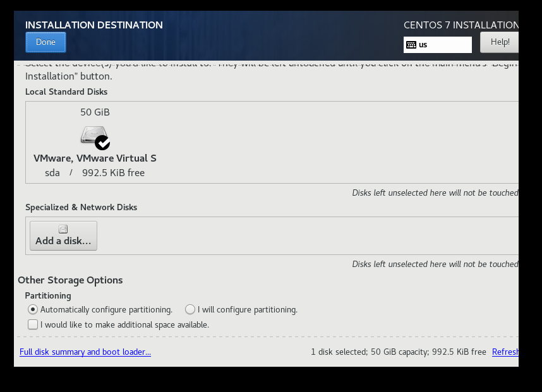The height and width of the screenshot is (392, 542).
Task: Click the Add a disk... button
Action: 63,236
